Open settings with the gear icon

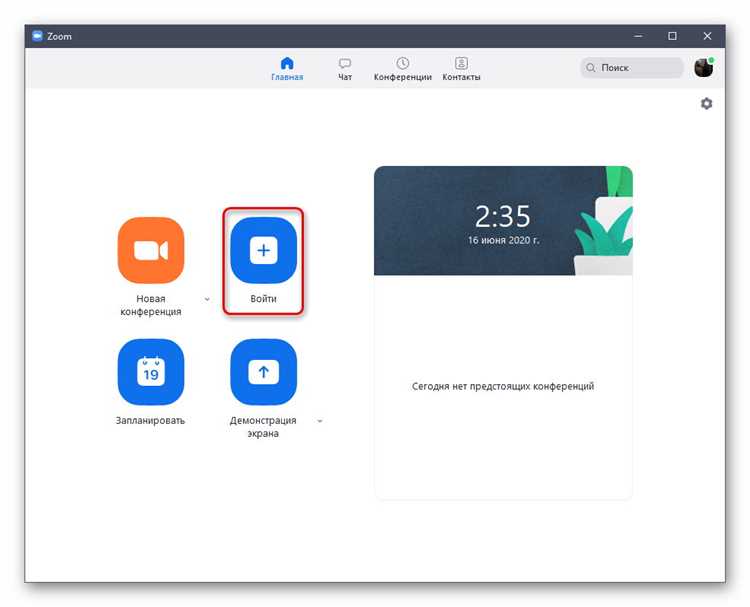click(706, 103)
